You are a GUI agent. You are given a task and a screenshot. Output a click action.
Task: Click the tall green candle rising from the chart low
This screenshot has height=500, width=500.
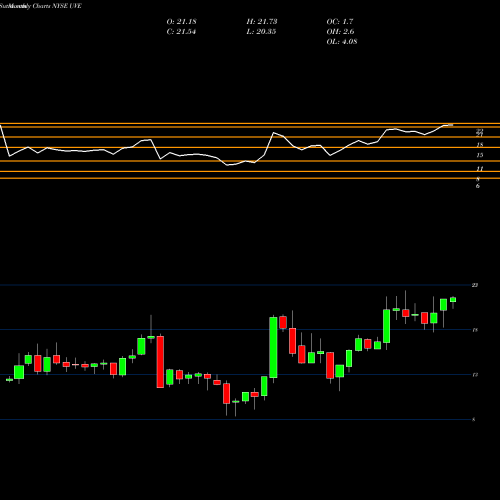(x=273, y=347)
